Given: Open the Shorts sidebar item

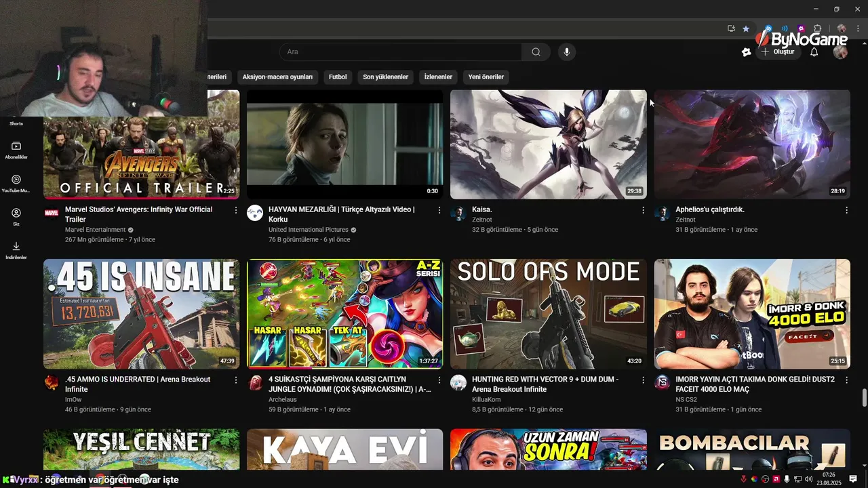Looking at the screenshot, I should (16, 123).
